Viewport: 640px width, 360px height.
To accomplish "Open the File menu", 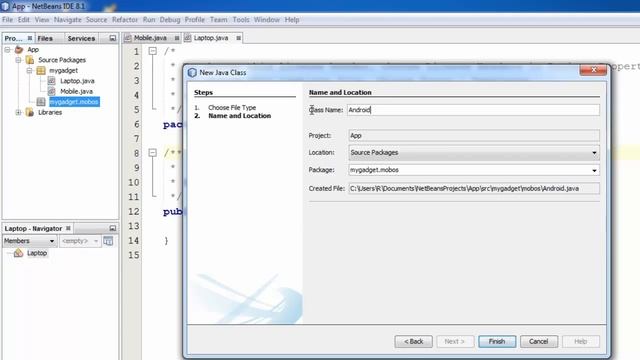I will (x=7, y=20).
